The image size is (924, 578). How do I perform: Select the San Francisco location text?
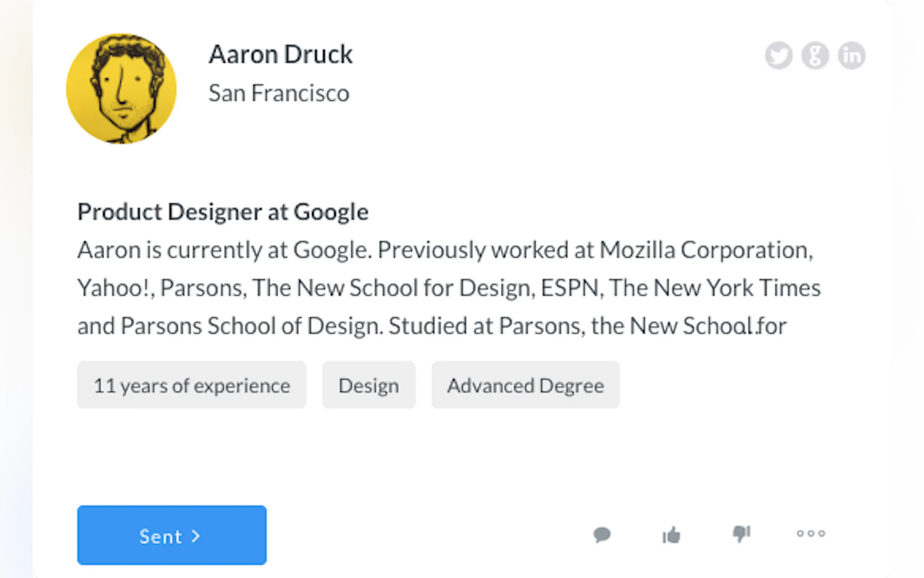point(279,93)
